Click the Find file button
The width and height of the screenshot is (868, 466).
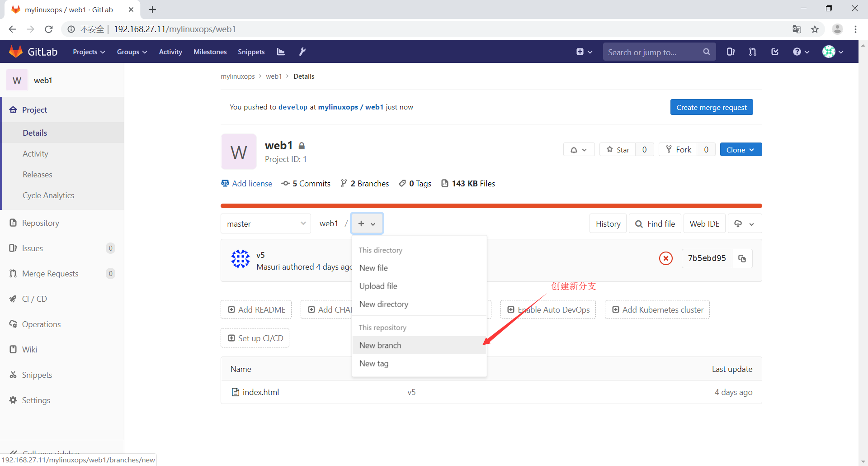tap(655, 223)
